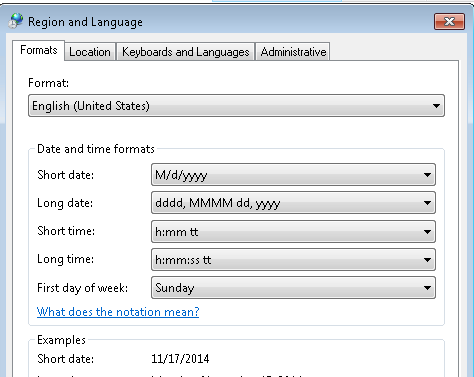The height and width of the screenshot is (377, 474).
Task: Open the What does the notation mean link
Action: pyautogui.click(x=118, y=312)
